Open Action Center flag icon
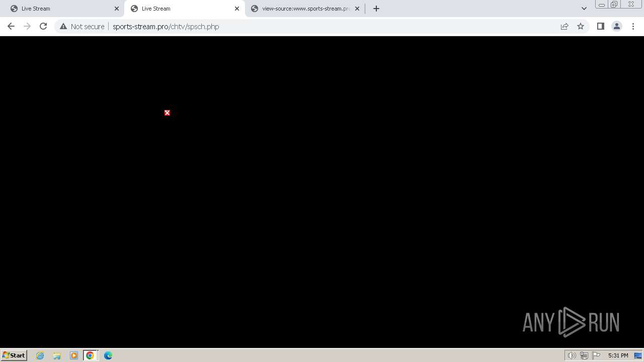The width and height of the screenshot is (644, 362). click(x=596, y=355)
